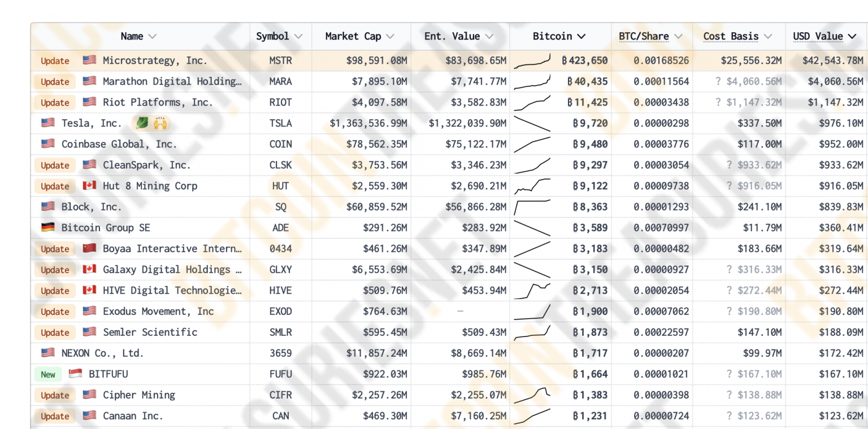The image size is (868, 429).
Task: Click the US flag icon next to Microstrategy
Action: pyautogui.click(x=88, y=60)
